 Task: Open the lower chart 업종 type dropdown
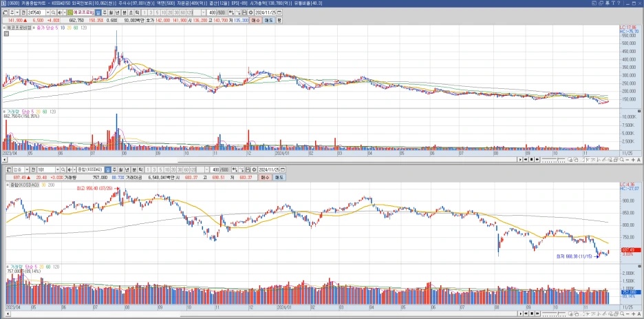27,169
